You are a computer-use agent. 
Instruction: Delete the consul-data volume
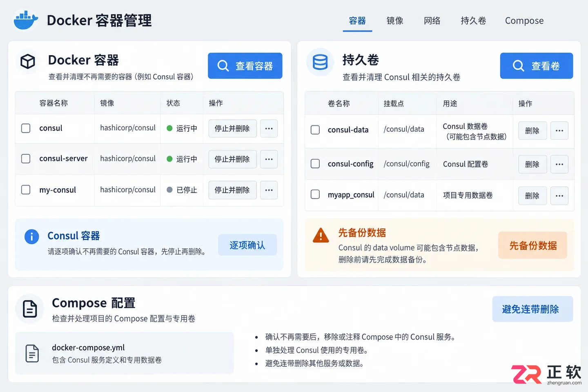coord(532,131)
